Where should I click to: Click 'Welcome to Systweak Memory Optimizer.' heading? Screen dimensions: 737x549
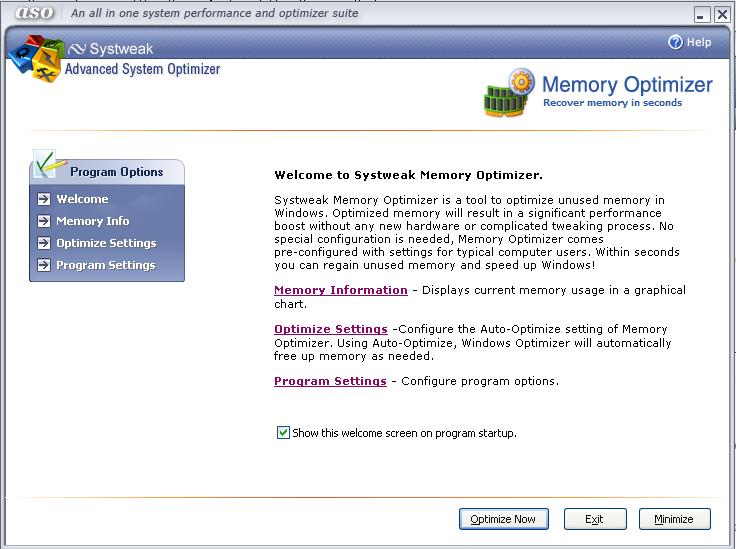[408, 175]
